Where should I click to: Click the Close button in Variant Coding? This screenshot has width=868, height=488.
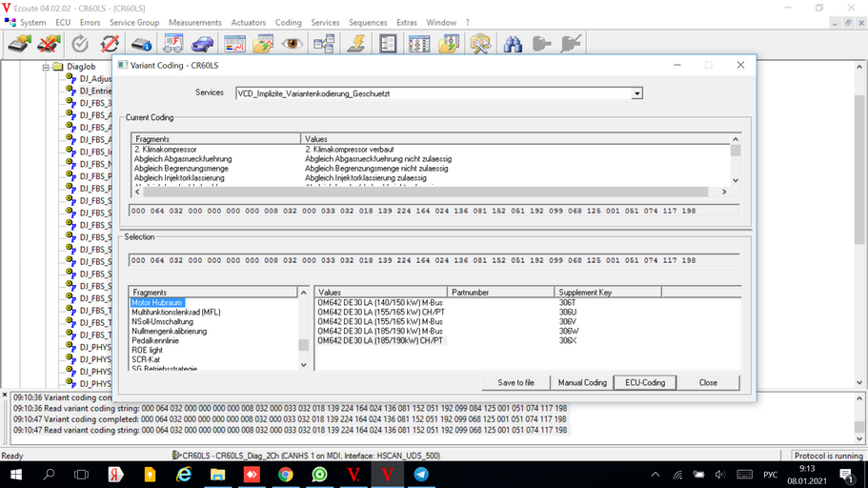tap(708, 383)
